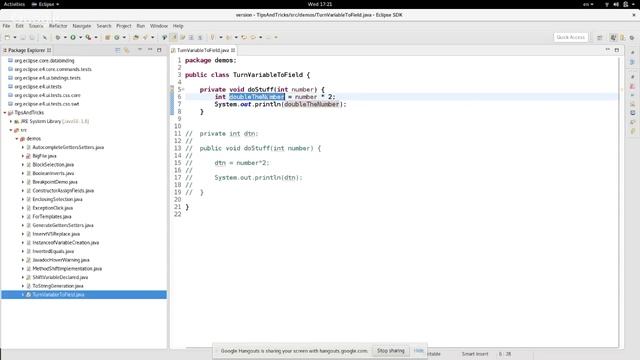The height and width of the screenshot is (360, 640).
Task: Click the Previous Annotation toolbar icon
Action: (x=229, y=37)
